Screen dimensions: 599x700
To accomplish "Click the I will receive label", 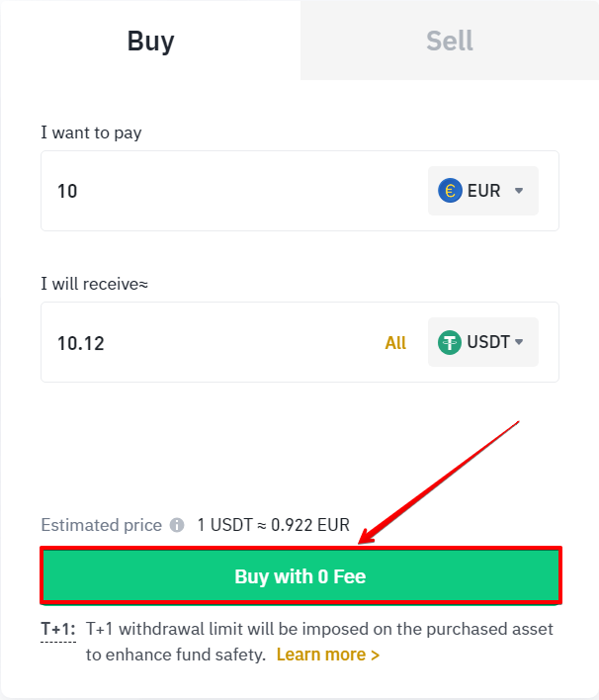I will 94,284.
